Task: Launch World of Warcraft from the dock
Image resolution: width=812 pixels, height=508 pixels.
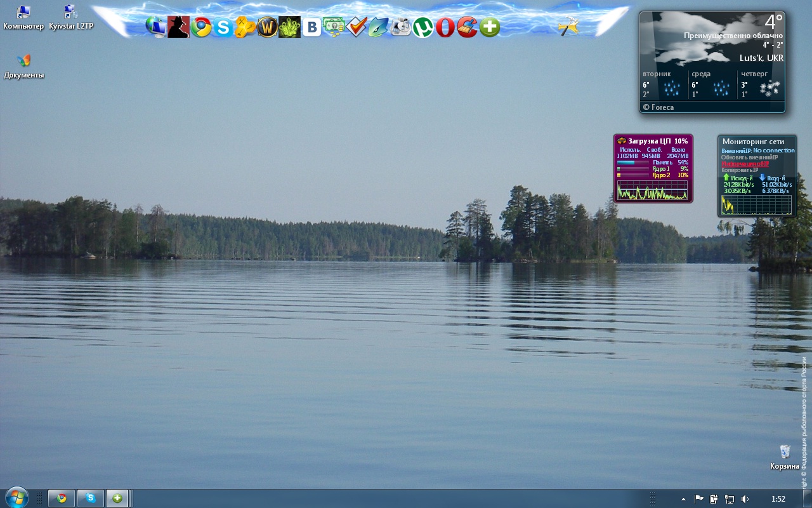Action: pos(267,27)
